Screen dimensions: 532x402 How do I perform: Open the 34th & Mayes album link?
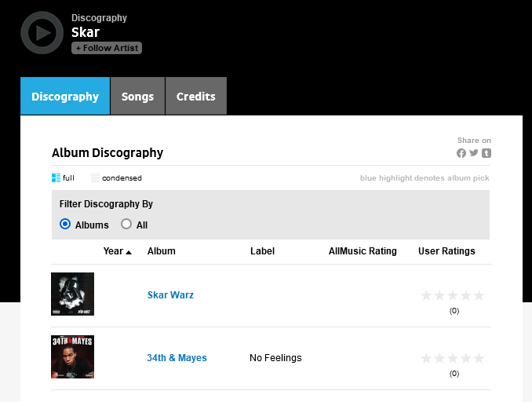tap(177, 358)
